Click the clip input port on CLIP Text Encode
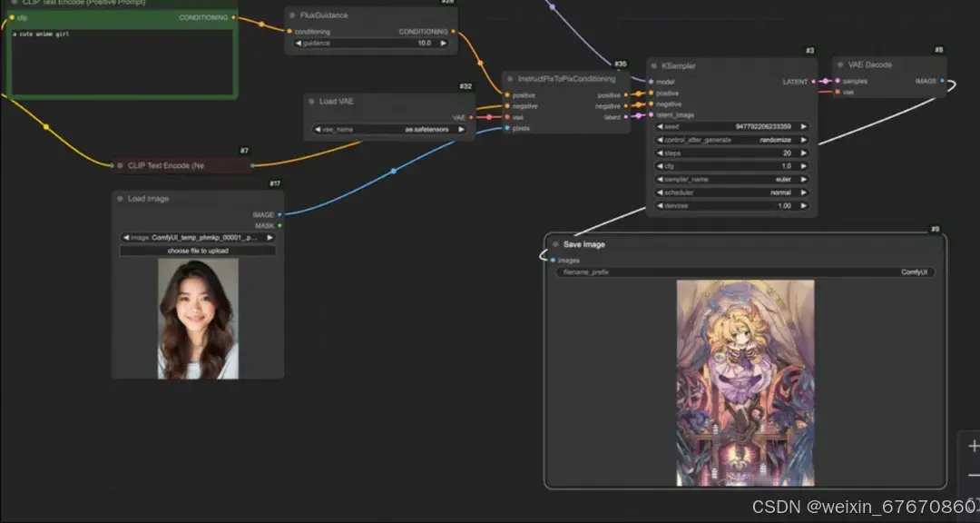The width and height of the screenshot is (980, 523). 11,17
